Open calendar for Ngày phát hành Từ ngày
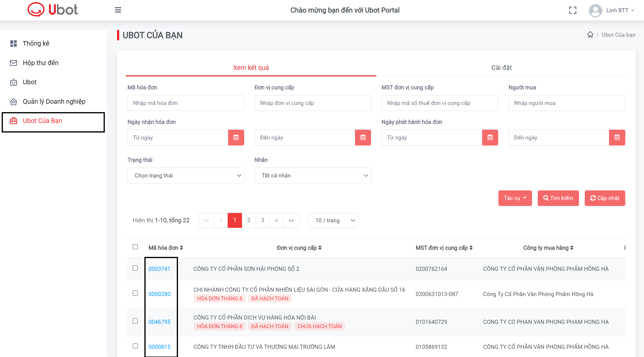644x357 pixels. pos(490,137)
